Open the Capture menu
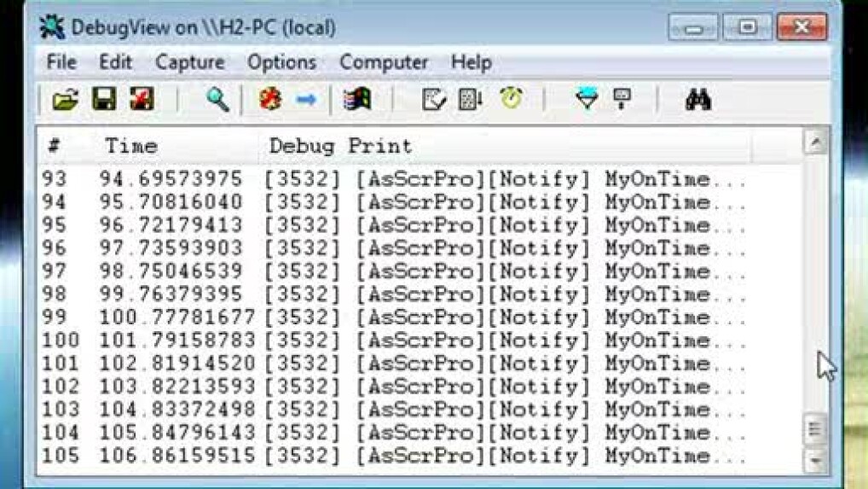 click(189, 62)
